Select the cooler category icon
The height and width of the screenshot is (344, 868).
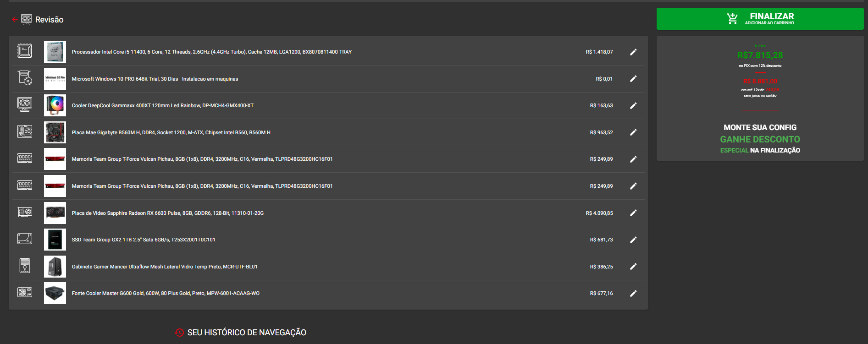25,104
